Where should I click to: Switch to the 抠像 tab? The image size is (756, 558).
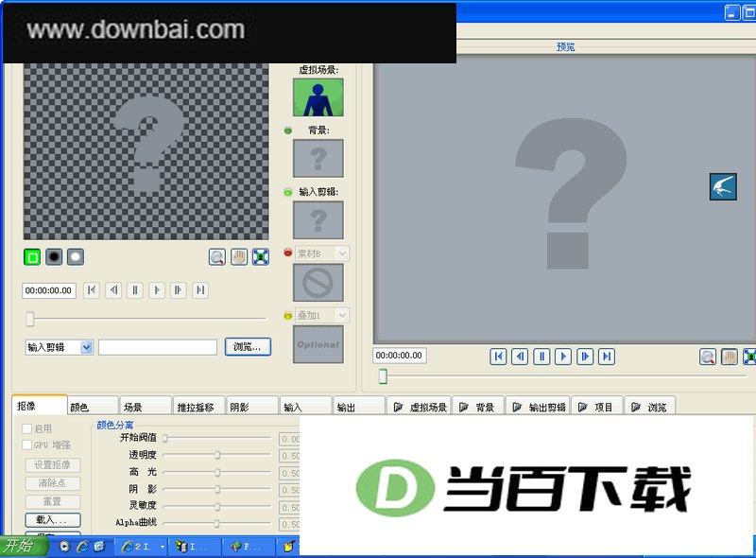[x=40, y=406]
